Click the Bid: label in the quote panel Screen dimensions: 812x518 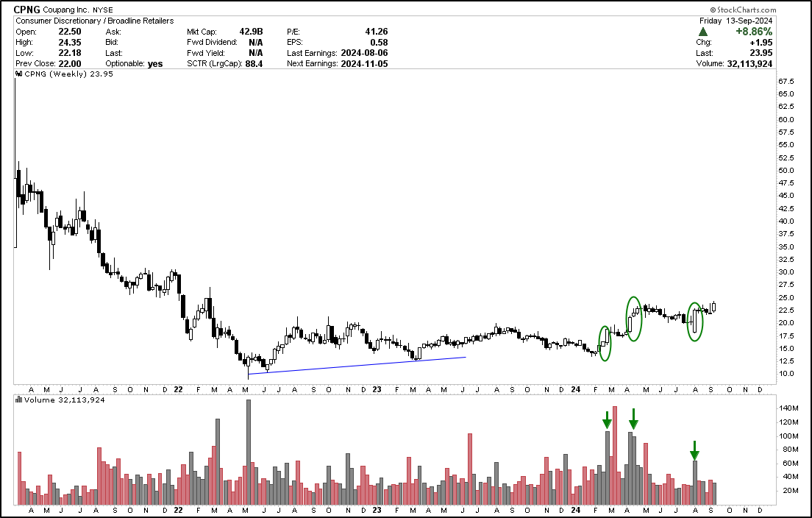[x=112, y=43]
